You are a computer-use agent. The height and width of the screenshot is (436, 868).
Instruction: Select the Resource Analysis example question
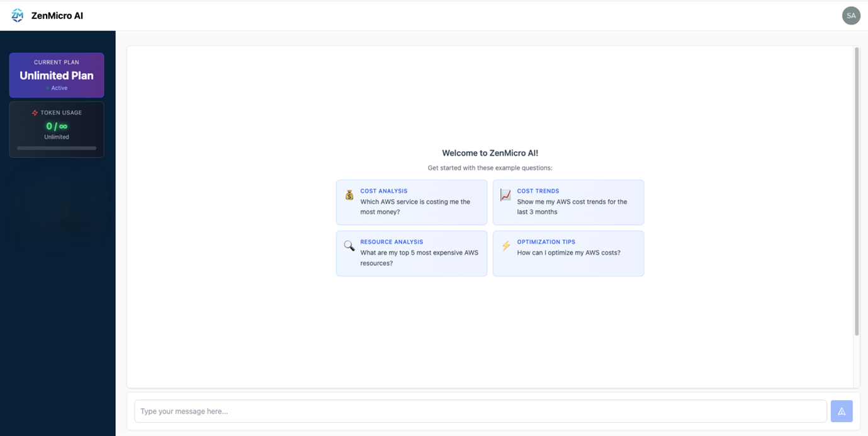coord(411,253)
